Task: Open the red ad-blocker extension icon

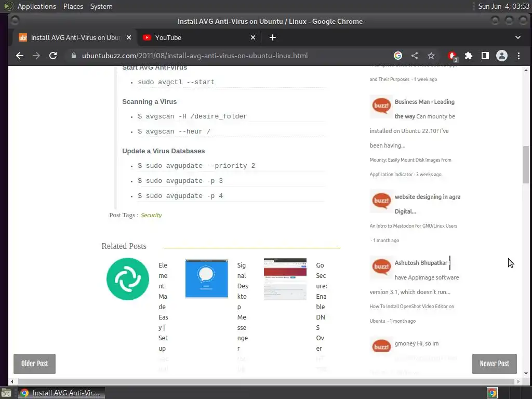Action: tap(453, 56)
